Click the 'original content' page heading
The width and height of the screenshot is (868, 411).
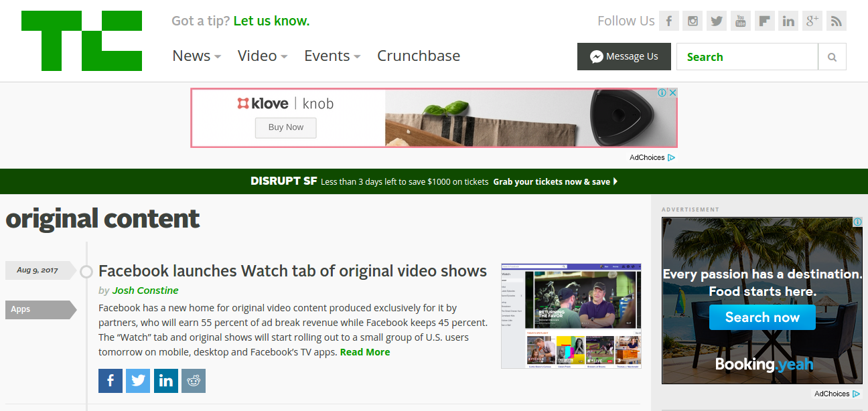(102, 219)
